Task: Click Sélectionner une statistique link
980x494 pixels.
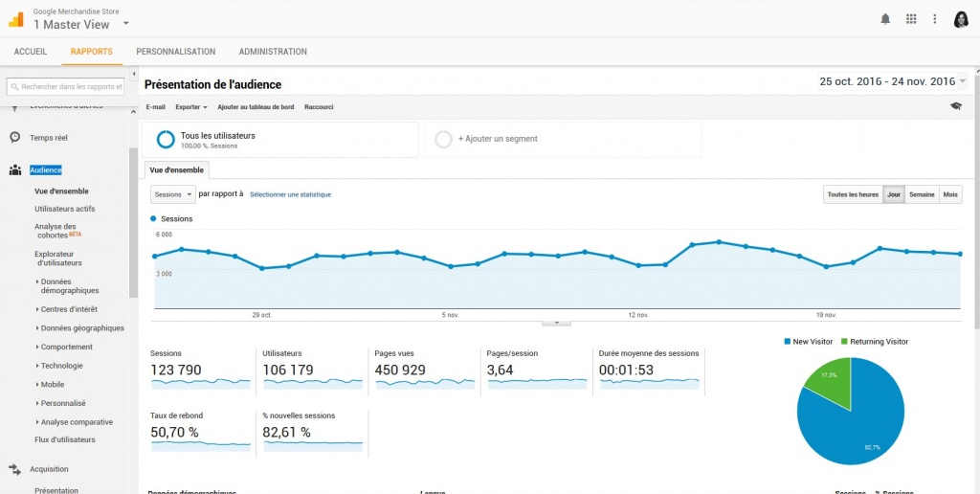Action: [x=291, y=194]
